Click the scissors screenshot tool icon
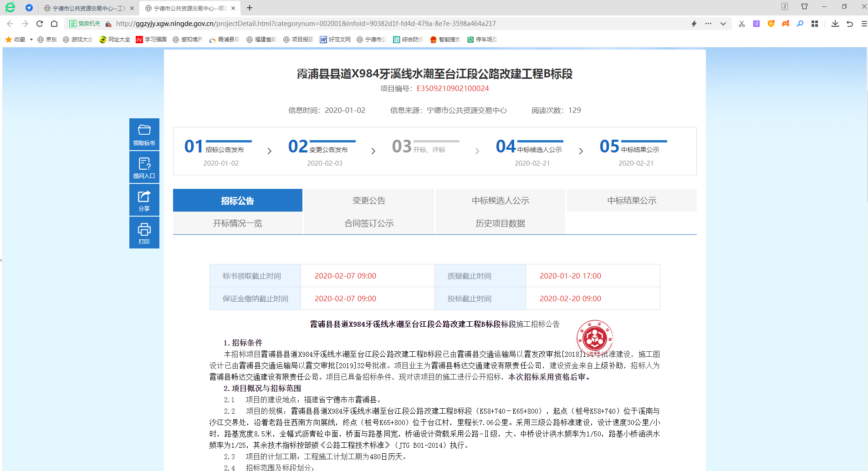This screenshot has height=471, width=868. [x=742, y=24]
